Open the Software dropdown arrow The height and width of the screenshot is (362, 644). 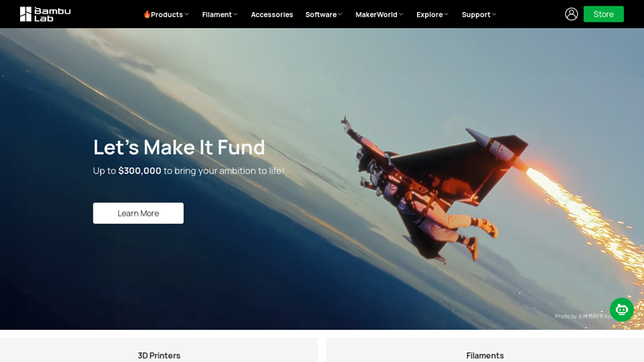340,14
